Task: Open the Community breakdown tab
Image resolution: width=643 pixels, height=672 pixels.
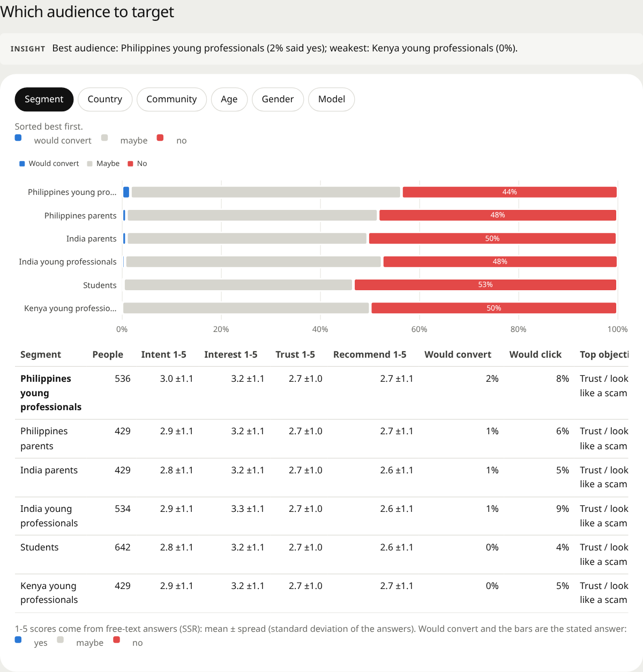Action: (171, 99)
